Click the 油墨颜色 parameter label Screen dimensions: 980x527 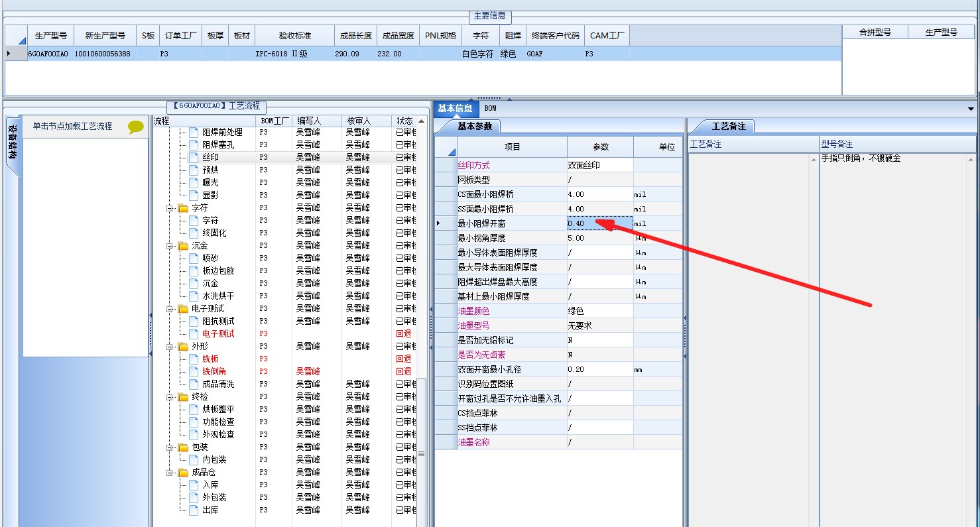click(474, 311)
